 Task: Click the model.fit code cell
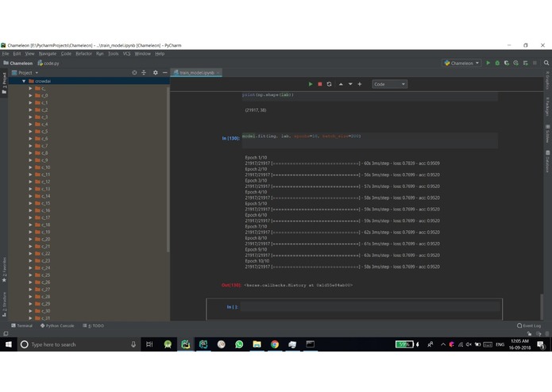point(369,140)
